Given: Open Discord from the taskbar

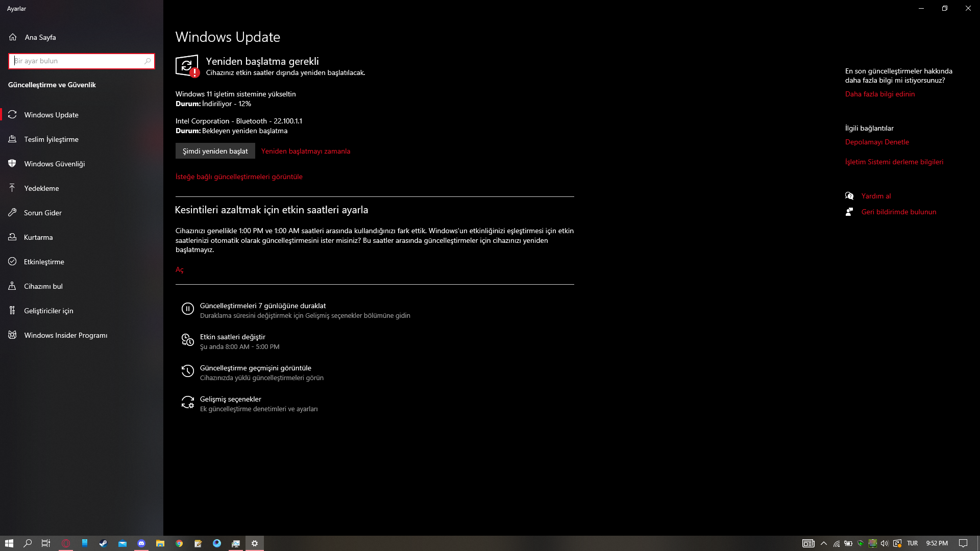Looking at the screenshot, I should pos(141,543).
